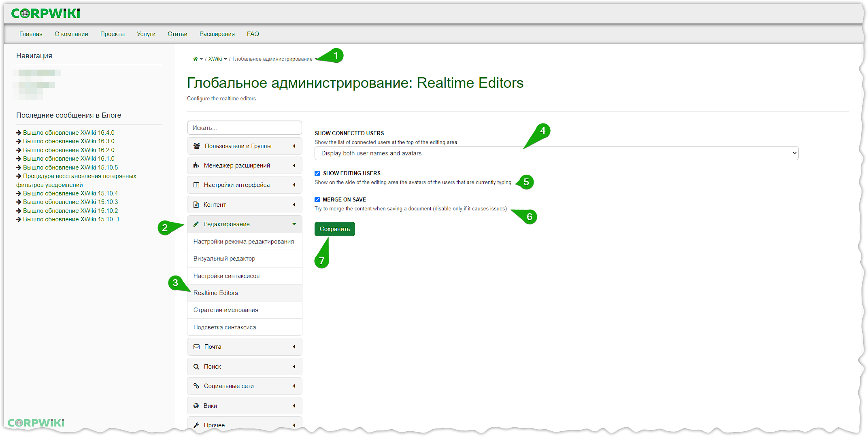Open Главная menu item

pyautogui.click(x=31, y=34)
